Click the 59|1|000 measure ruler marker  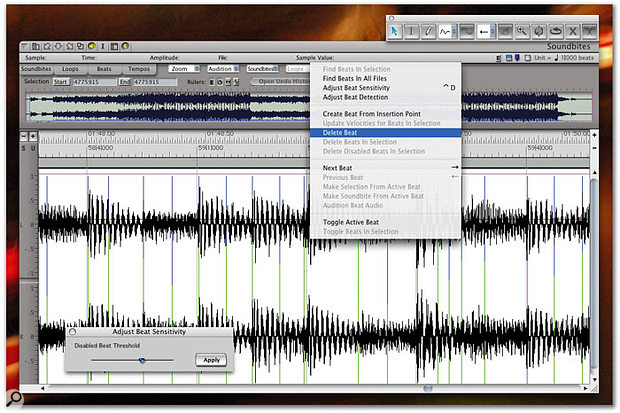pyautogui.click(x=211, y=148)
